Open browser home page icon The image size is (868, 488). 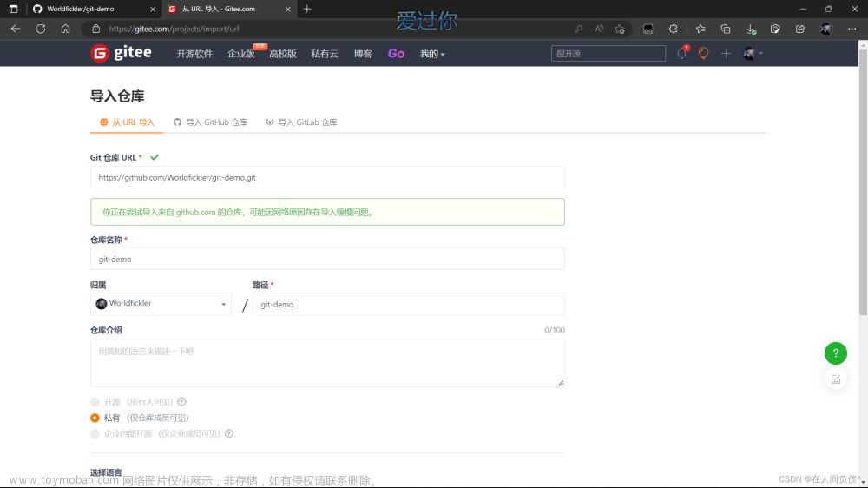coord(65,29)
